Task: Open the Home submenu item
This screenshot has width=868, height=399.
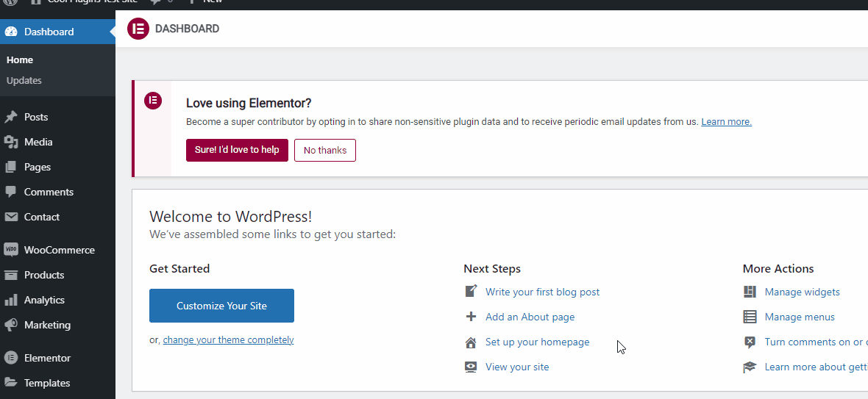Action: (20, 60)
